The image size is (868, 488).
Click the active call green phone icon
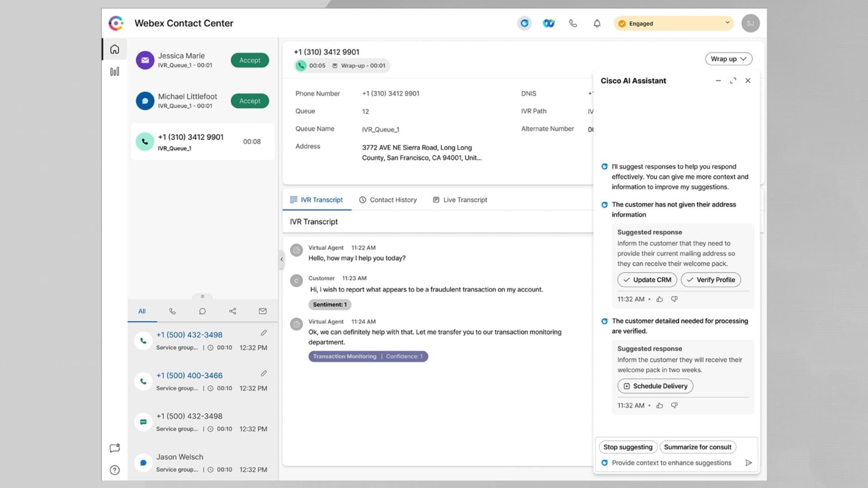(145, 141)
